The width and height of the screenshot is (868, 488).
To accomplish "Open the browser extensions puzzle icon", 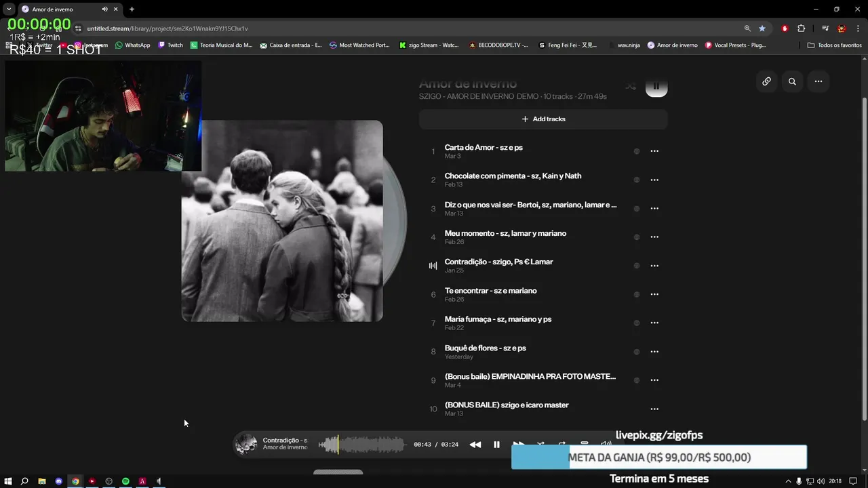I will 802,28.
